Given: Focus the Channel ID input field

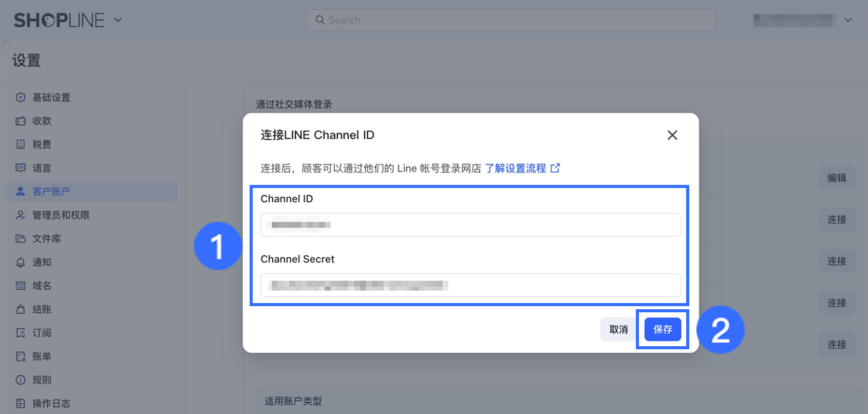Looking at the screenshot, I should coord(470,225).
